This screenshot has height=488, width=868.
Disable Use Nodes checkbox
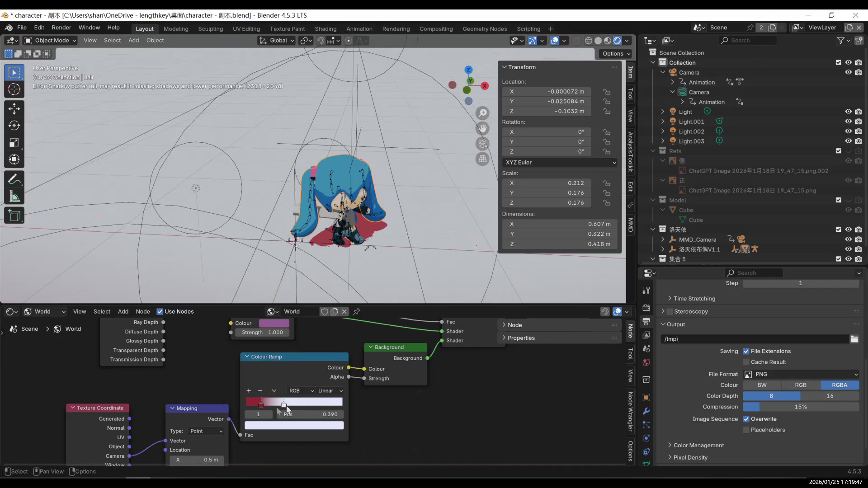(160, 311)
